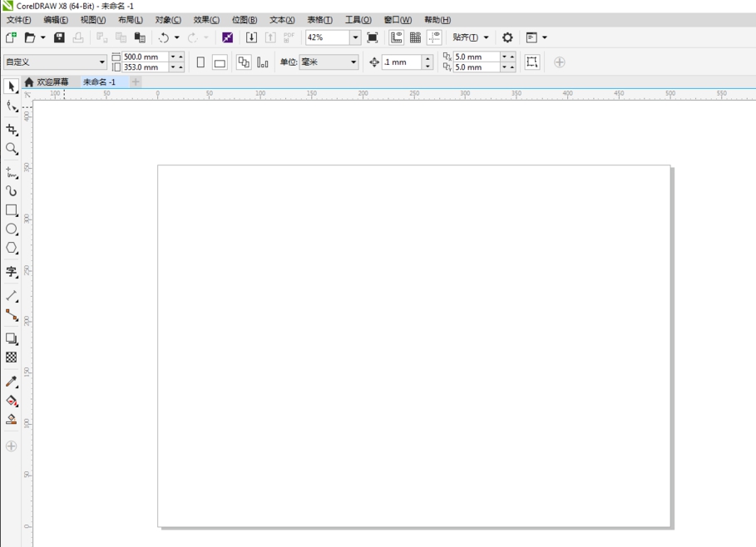Viewport: 756px width, 547px height.
Task: Expand the zoom level 42% dropdown
Action: point(355,37)
